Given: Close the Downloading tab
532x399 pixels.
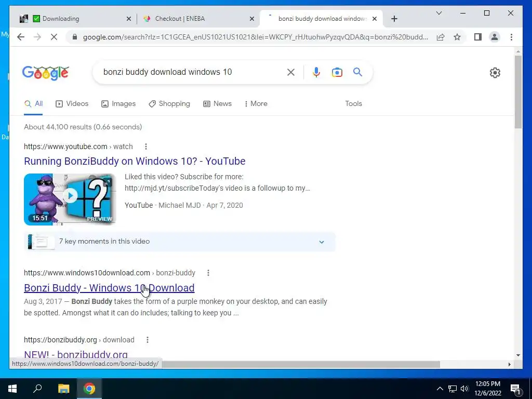Looking at the screenshot, I should (129, 19).
